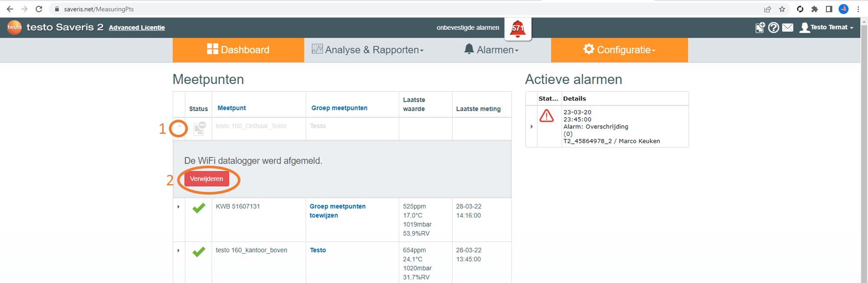Click the logged-off datalogger status icon

click(199, 128)
